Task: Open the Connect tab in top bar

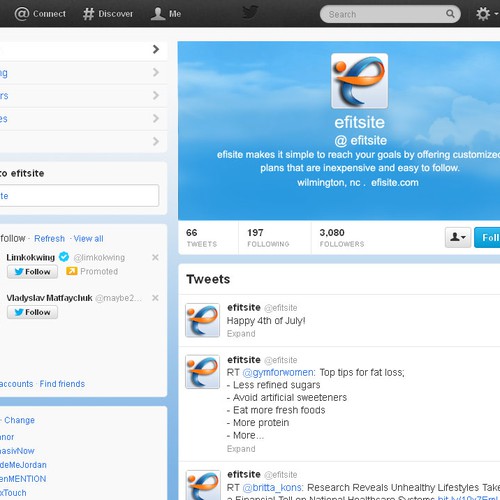Action: [x=40, y=14]
